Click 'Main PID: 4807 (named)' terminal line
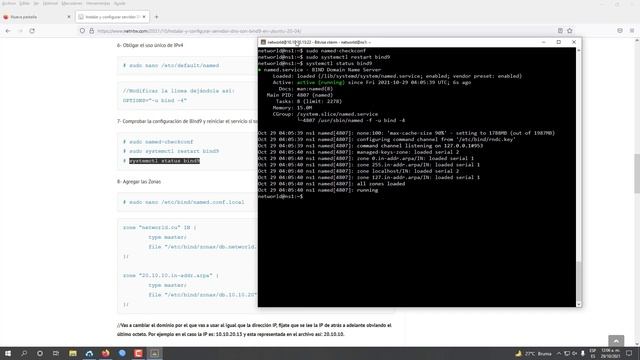This screenshot has height=360, width=640. pos(300,95)
